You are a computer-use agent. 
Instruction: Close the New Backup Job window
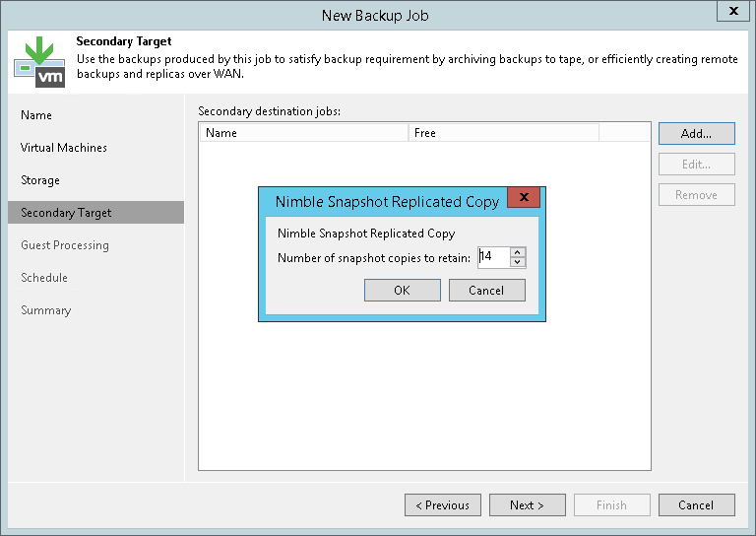pyautogui.click(x=733, y=11)
